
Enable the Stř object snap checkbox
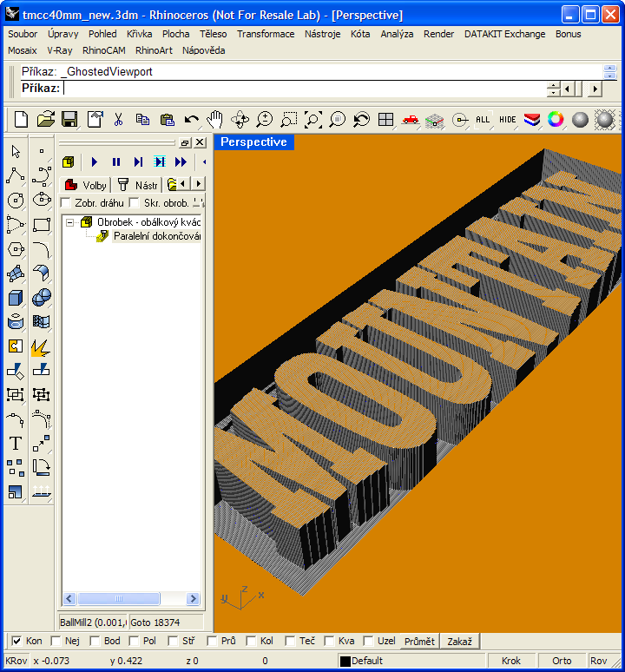[173, 641]
